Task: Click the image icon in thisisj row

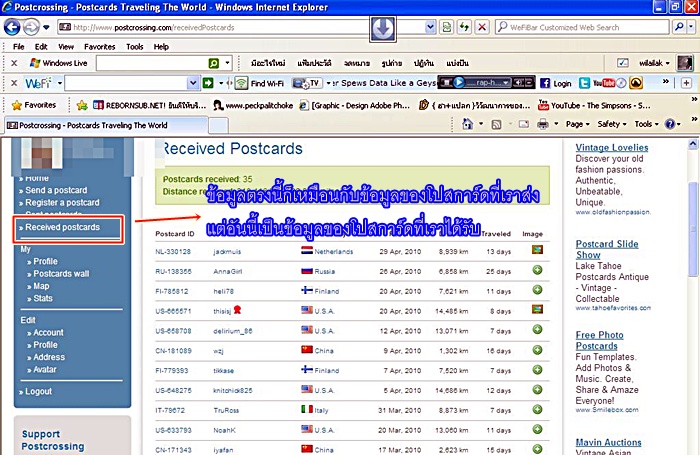Action: (x=538, y=309)
